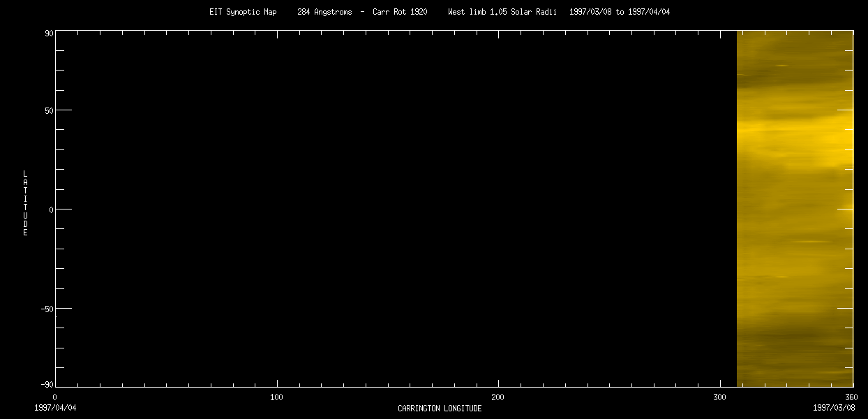
Task: Click the vertical LATITUDE axis label
Action: click(x=25, y=203)
